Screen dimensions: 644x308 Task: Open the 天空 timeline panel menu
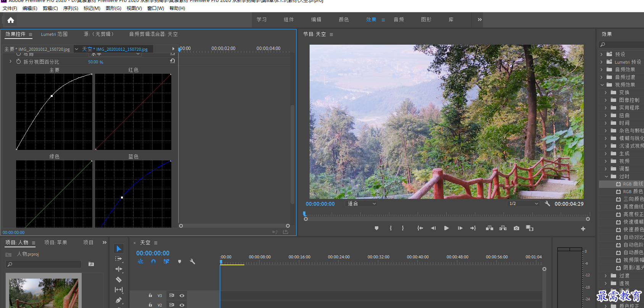click(156, 243)
